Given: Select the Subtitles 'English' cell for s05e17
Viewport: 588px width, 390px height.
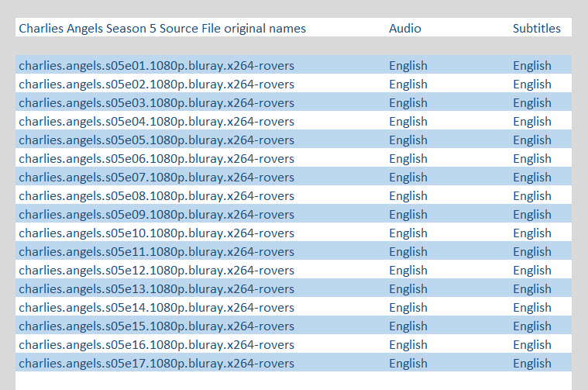Looking at the screenshot, I should (532, 364).
